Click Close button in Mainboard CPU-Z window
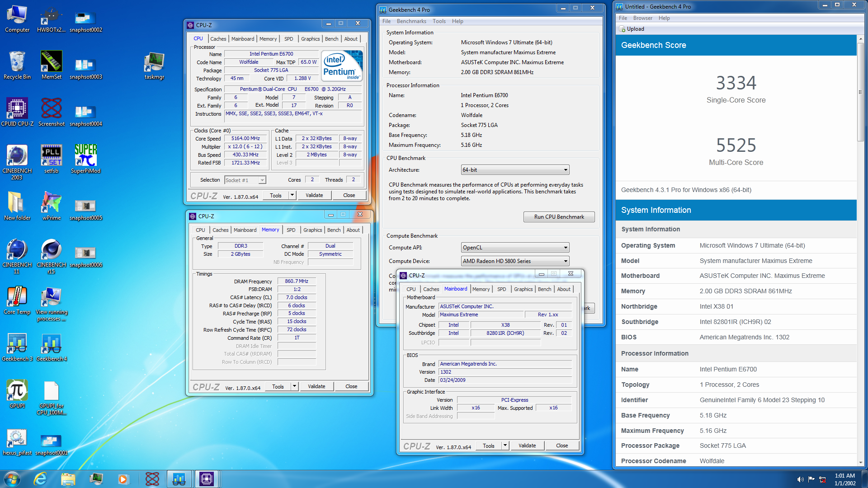 tap(562, 446)
